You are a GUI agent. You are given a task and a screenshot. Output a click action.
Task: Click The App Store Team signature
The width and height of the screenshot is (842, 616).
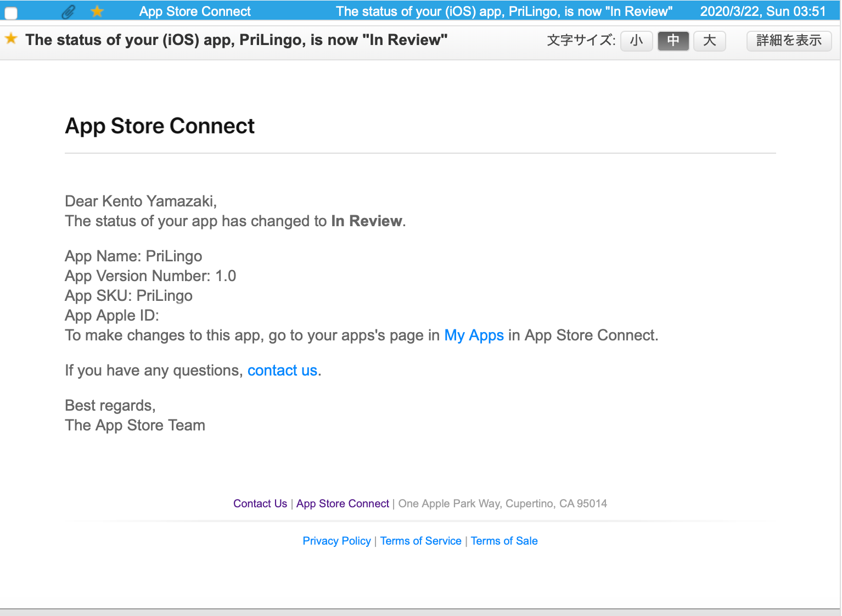(x=135, y=425)
